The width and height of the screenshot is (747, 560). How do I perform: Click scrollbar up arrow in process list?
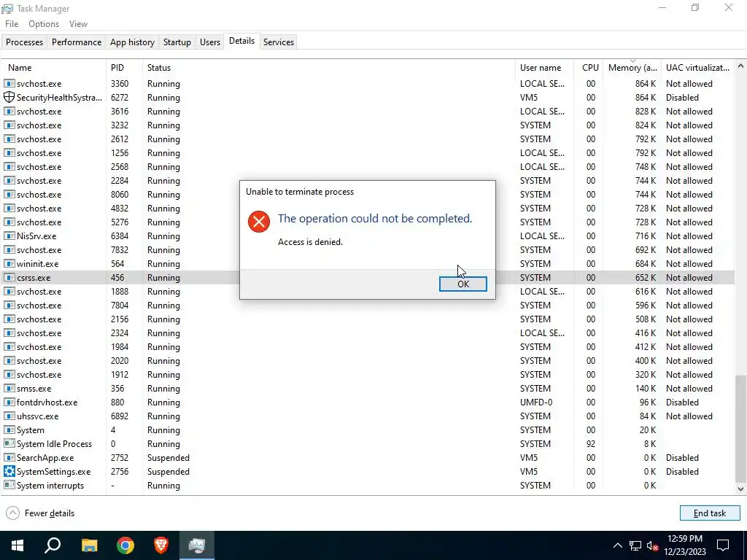(740, 66)
